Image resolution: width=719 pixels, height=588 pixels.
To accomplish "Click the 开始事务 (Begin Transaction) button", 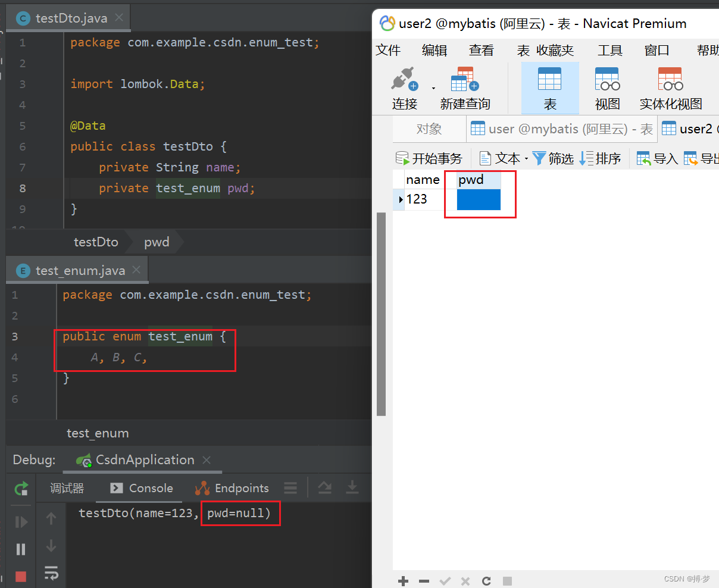I will (x=429, y=158).
